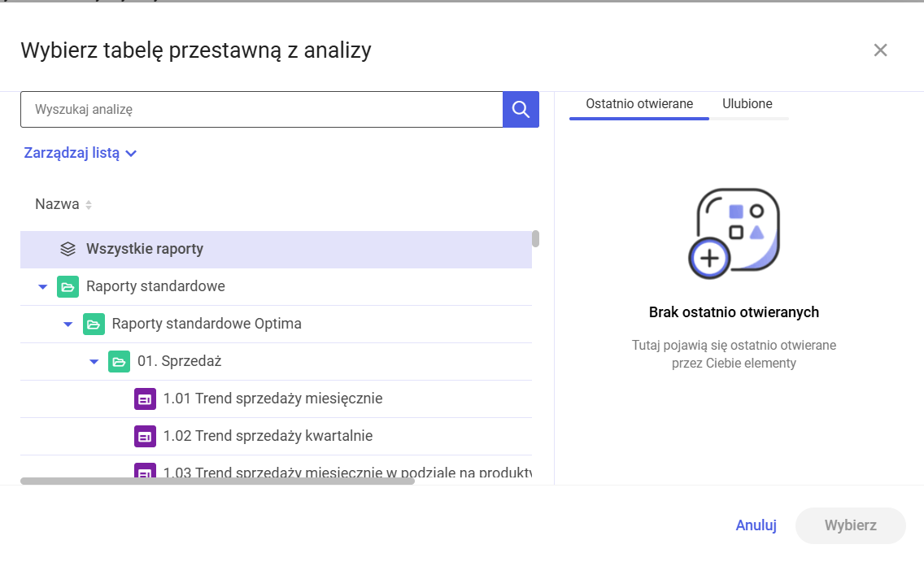Close the dialog with the X icon
The height and width of the screenshot is (562, 924).
(880, 50)
